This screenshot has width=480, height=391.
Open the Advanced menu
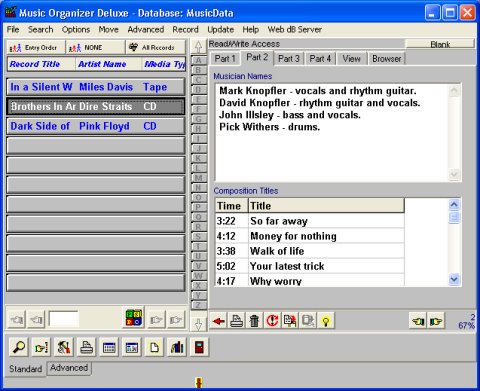click(x=146, y=29)
